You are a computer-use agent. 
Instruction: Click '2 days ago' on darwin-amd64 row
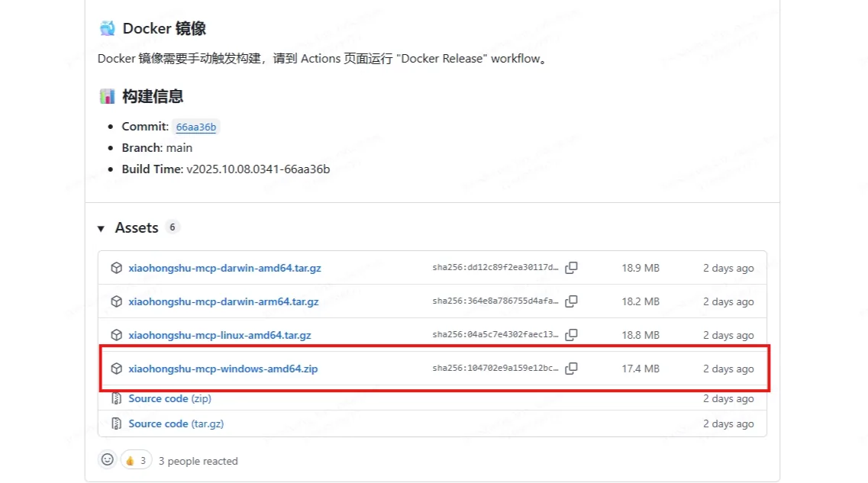pos(728,269)
